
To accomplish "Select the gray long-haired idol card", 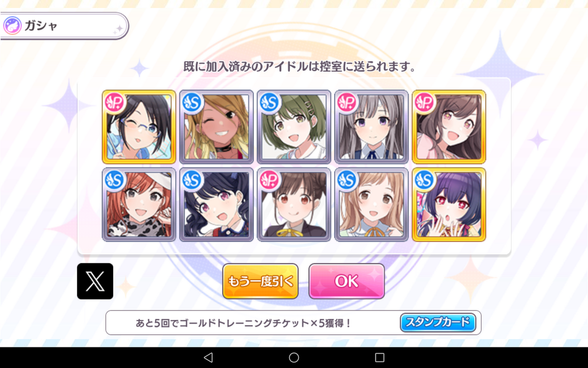I will click(371, 127).
